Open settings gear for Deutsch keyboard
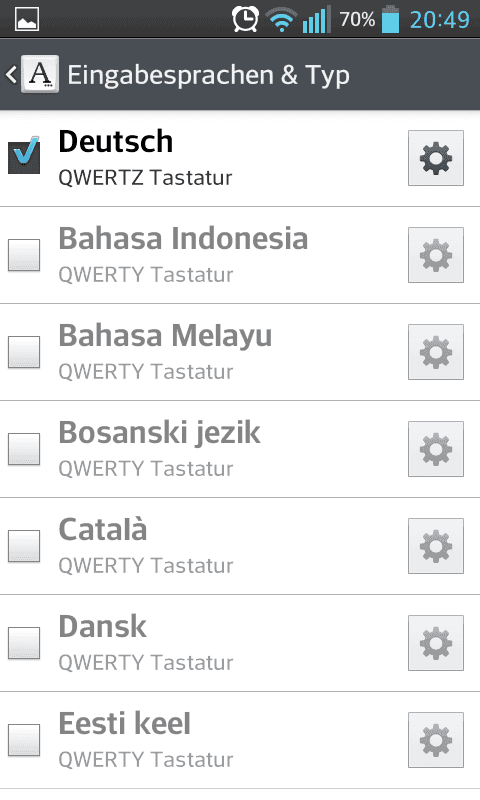480x800 pixels. (436, 158)
